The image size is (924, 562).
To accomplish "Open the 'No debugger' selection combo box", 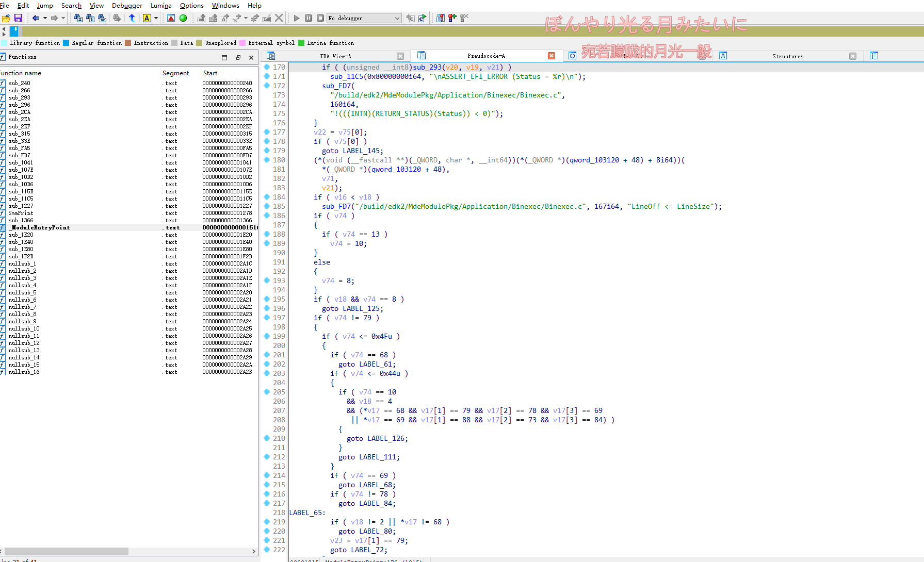I will 364,18.
